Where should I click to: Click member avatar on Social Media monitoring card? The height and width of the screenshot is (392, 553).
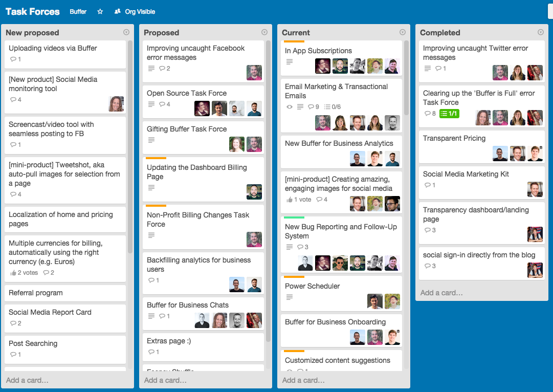click(117, 104)
